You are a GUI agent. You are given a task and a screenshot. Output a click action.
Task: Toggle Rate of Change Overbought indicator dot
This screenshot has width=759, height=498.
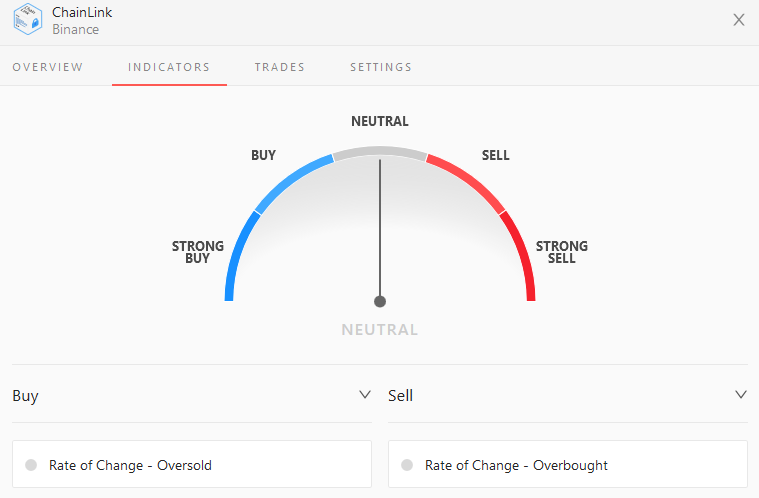[407, 465]
